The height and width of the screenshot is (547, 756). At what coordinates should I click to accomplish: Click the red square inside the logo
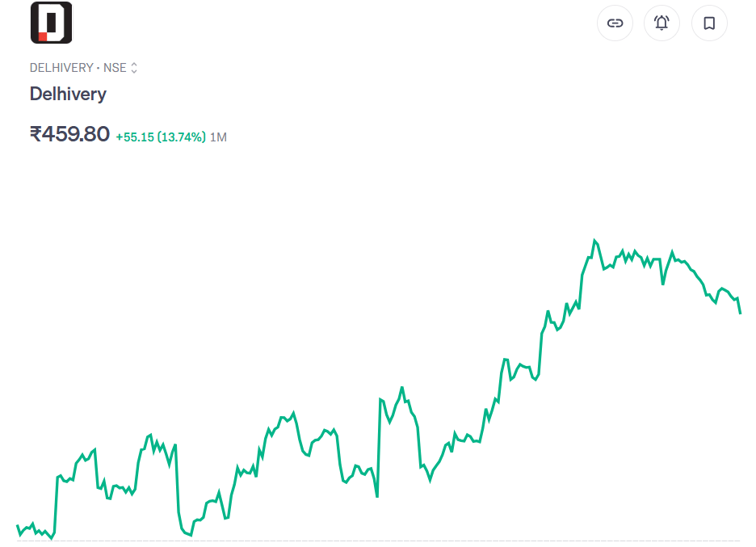43,36
